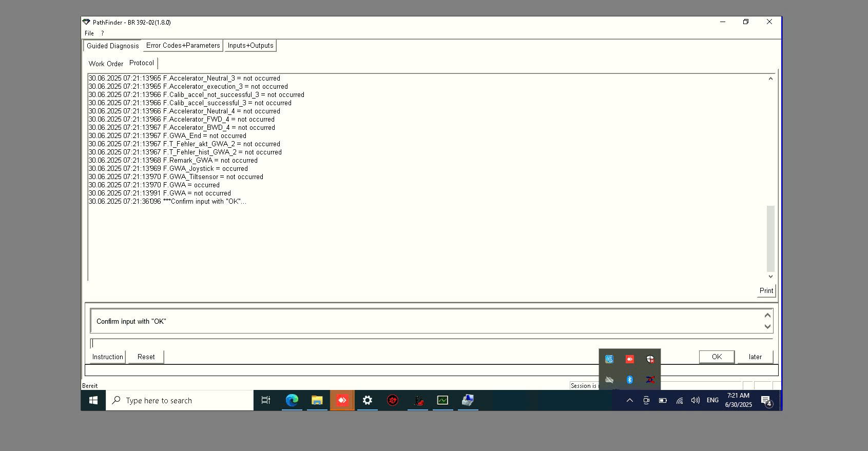Viewport: 868px width, 451px height.
Task: Click the Print button
Action: tap(766, 290)
